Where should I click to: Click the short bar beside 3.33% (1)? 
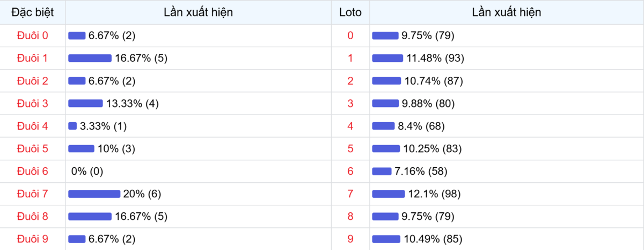click(x=72, y=126)
